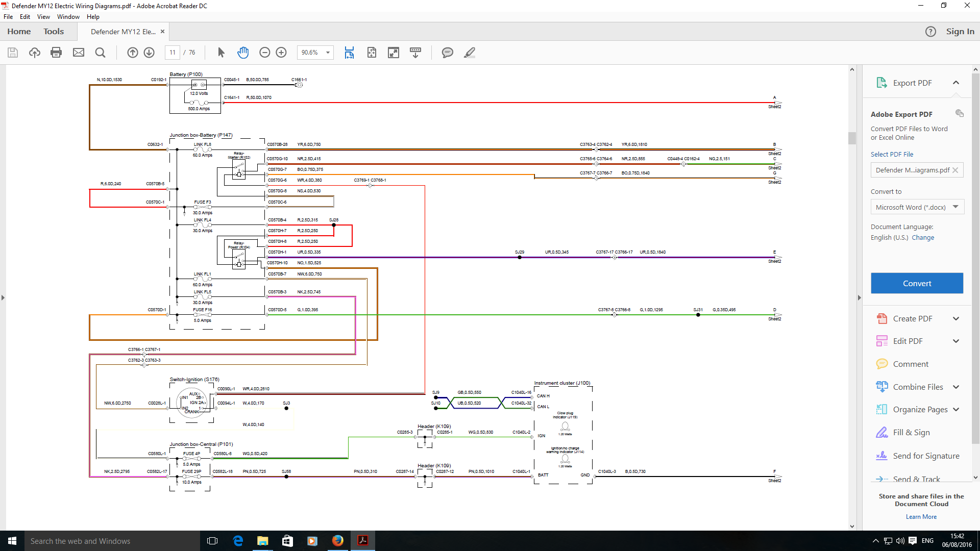Open Firefox from the taskbar
This screenshot has width=980, height=551.
click(x=338, y=541)
